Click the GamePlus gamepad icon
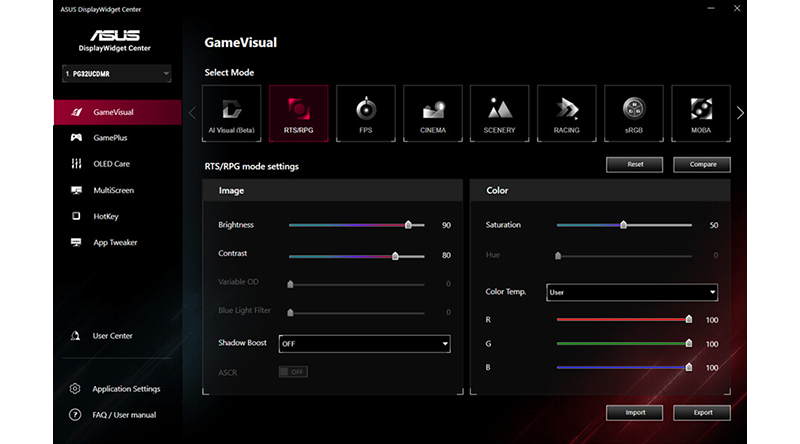The image size is (800, 444). [76, 137]
